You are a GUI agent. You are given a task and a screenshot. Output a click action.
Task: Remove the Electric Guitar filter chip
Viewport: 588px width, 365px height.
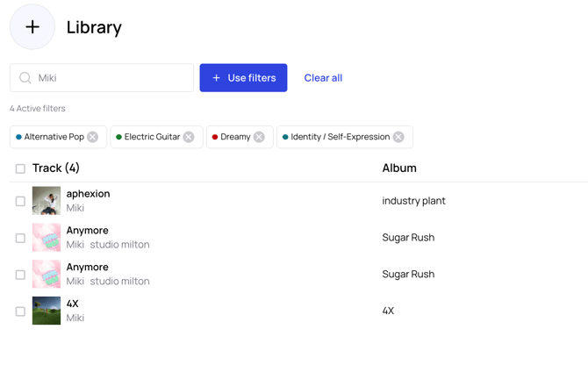click(x=189, y=137)
